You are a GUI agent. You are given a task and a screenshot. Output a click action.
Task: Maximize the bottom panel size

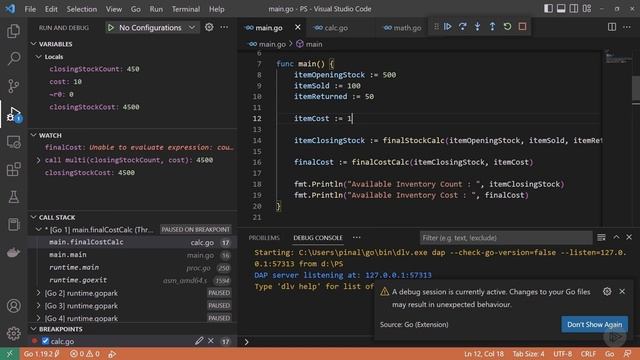616,237
